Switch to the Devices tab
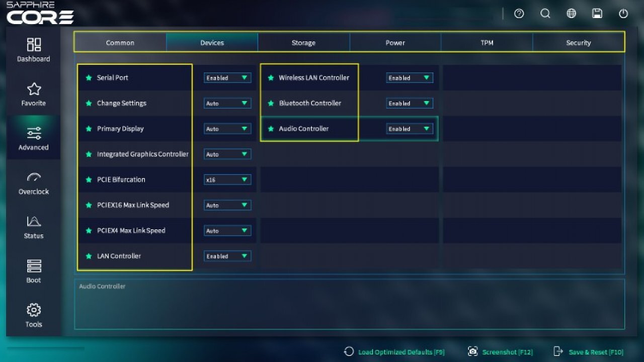644x362 pixels. pos(212,42)
